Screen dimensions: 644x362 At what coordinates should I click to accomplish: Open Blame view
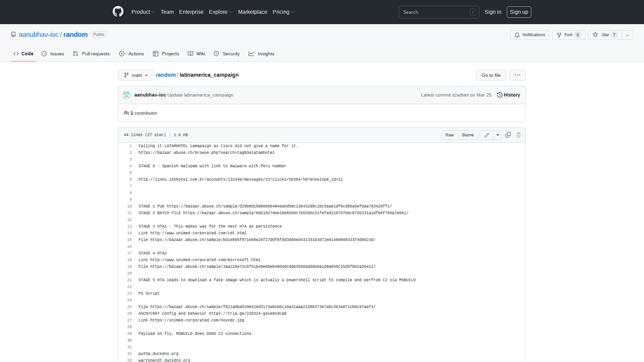click(x=468, y=135)
